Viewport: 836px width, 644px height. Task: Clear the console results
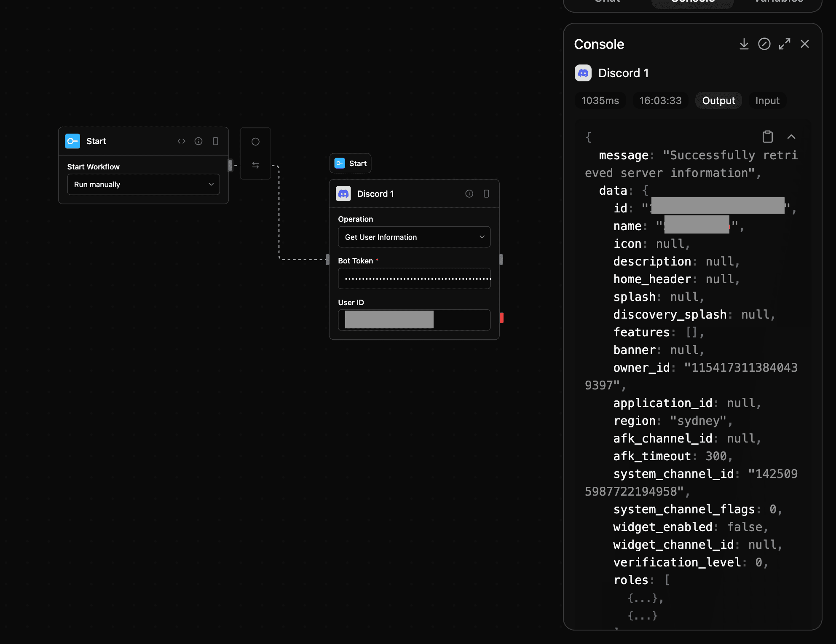[x=764, y=44]
